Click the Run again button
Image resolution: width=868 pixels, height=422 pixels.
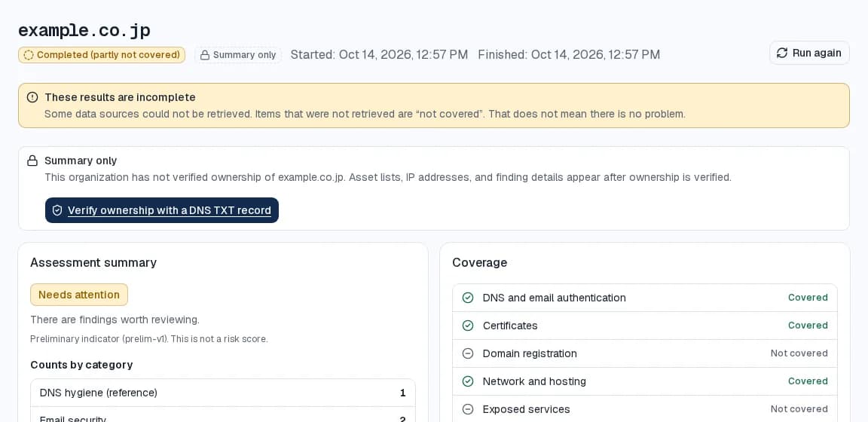coord(809,53)
